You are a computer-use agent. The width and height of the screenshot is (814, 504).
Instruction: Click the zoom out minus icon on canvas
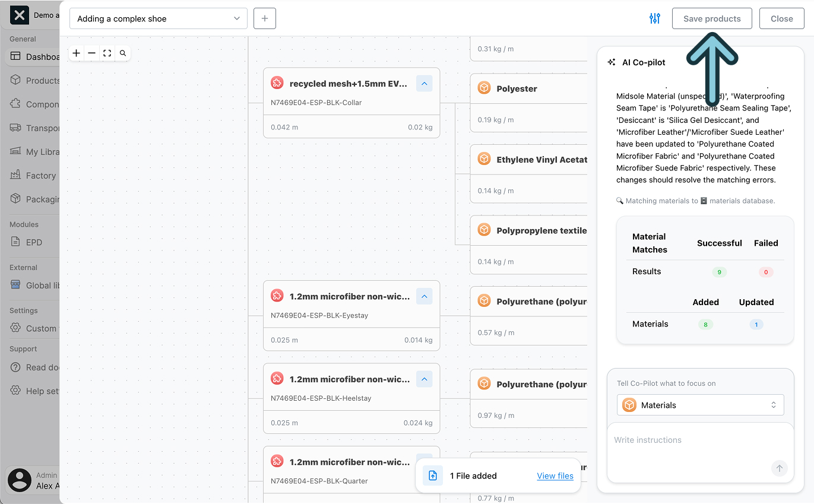click(x=91, y=53)
